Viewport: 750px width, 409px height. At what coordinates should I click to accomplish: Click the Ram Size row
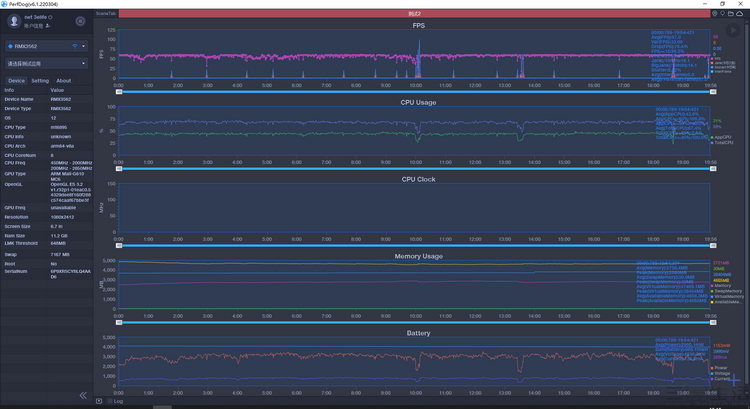pos(47,235)
